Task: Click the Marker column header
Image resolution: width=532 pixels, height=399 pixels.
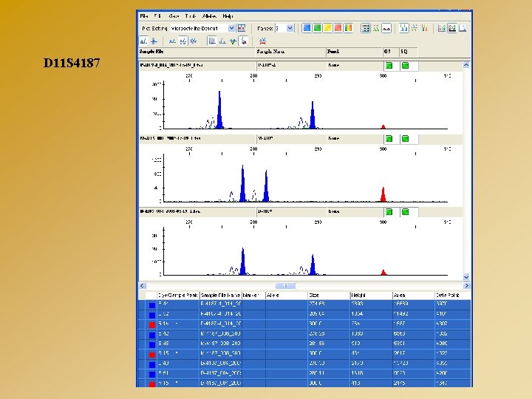Action: click(253, 295)
